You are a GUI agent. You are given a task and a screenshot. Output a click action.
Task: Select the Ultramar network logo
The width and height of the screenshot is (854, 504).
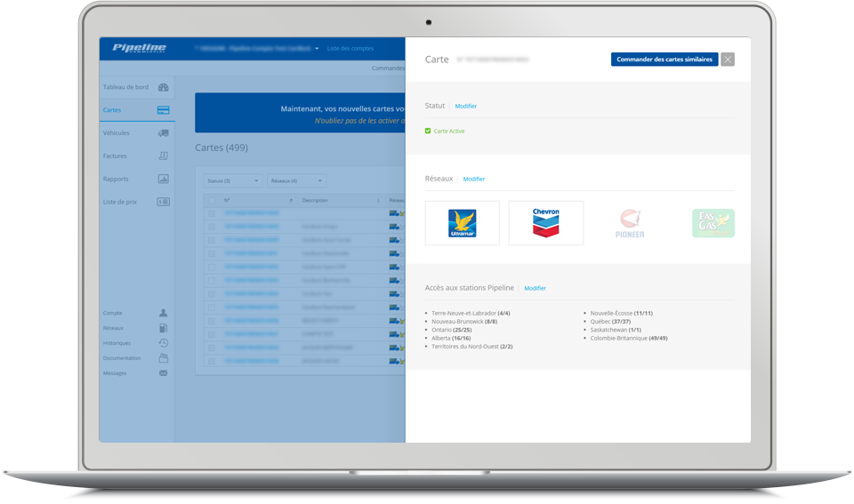coord(462,223)
